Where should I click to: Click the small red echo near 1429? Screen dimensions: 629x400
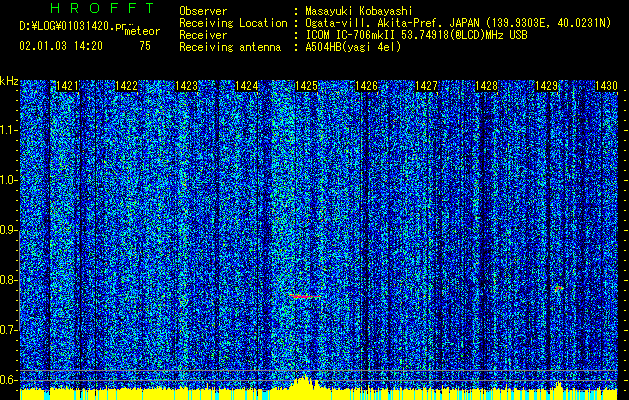pos(559,288)
